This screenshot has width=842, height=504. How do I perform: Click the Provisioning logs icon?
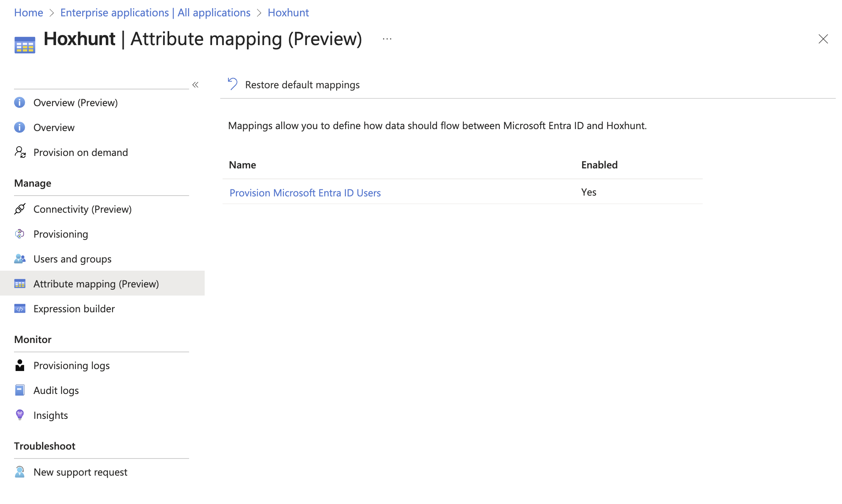click(x=20, y=365)
